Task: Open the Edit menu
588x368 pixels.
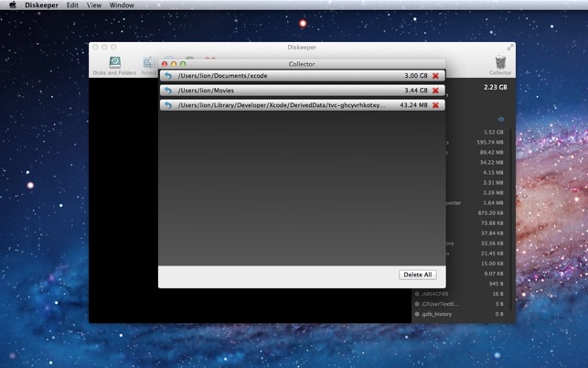Action: [72, 5]
